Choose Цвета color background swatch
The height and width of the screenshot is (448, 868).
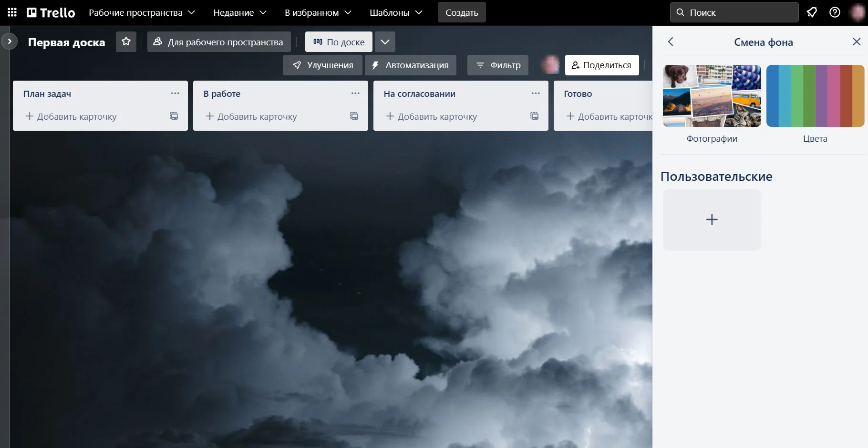point(816,96)
